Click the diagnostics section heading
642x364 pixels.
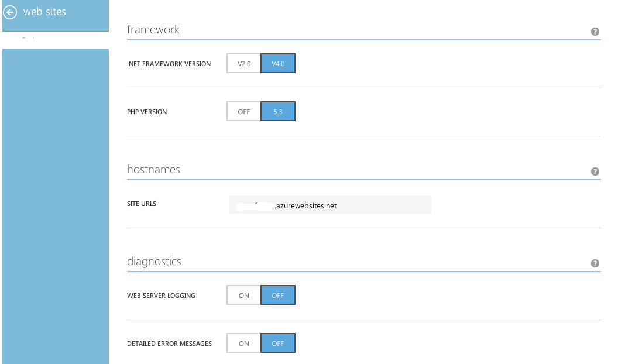click(154, 261)
